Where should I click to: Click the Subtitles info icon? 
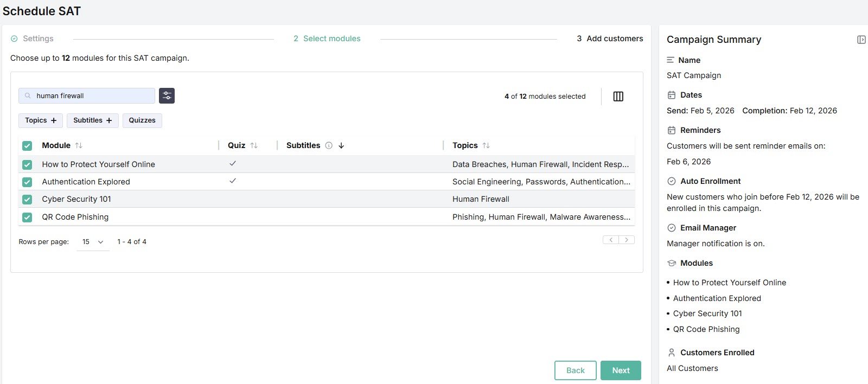tap(329, 145)
